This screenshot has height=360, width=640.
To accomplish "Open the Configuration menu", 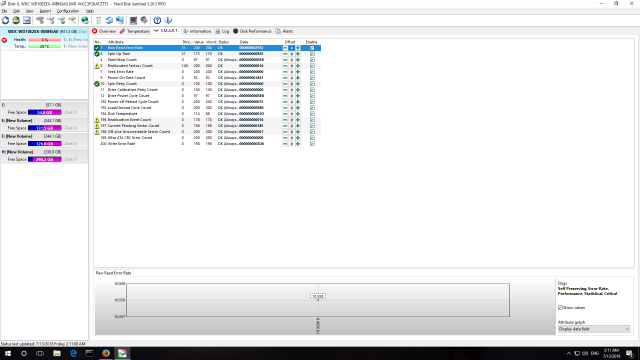I will tap(68, 11).
